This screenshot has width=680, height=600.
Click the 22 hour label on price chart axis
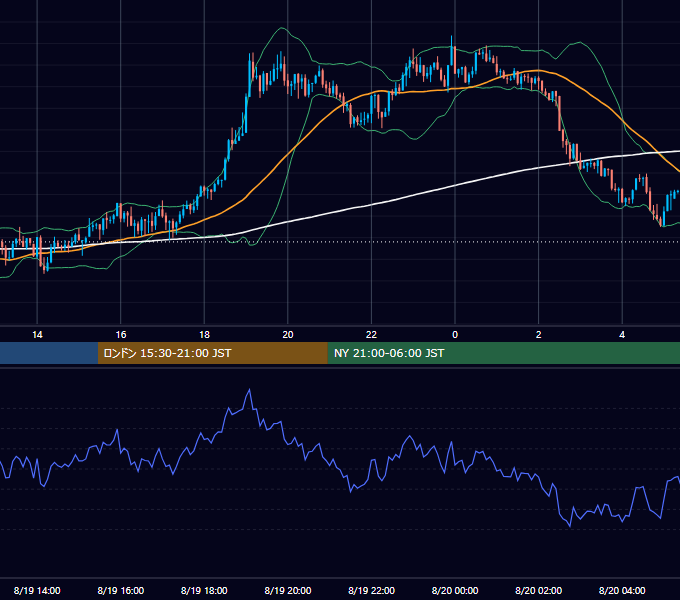(371, 335)
